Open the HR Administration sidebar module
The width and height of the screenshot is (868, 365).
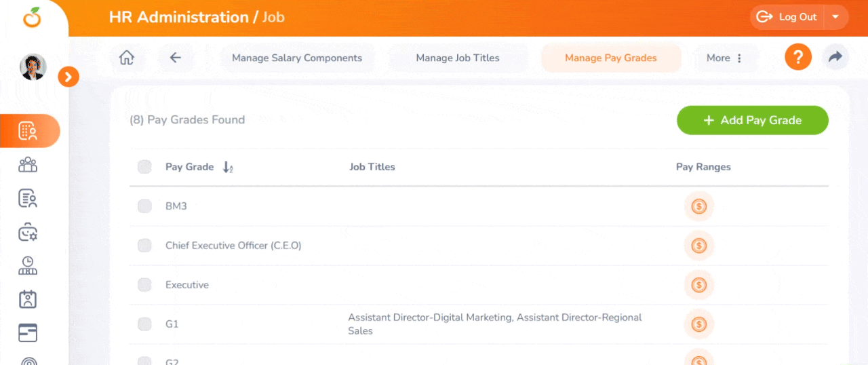(x=28, y=131)
